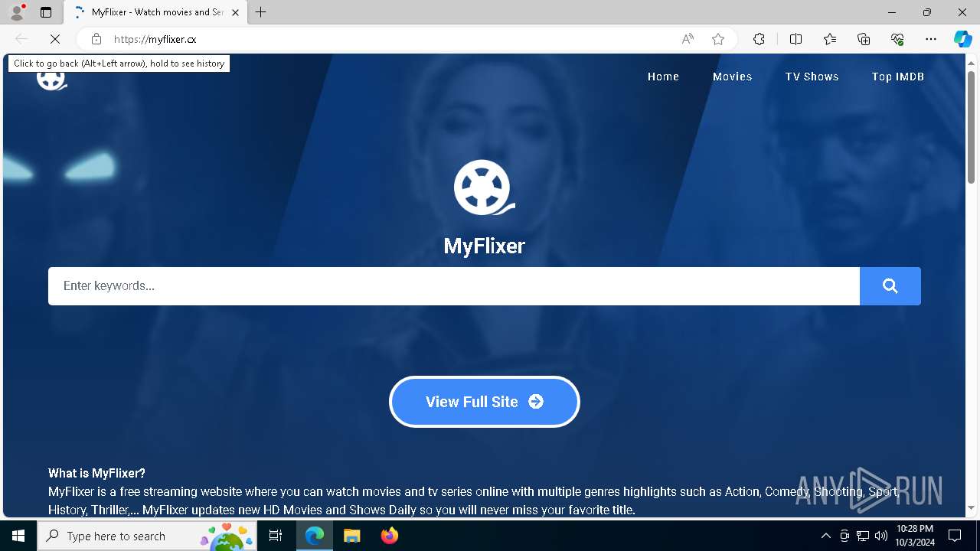Focus the Enter keywords search field

click(x=454, y=286)
